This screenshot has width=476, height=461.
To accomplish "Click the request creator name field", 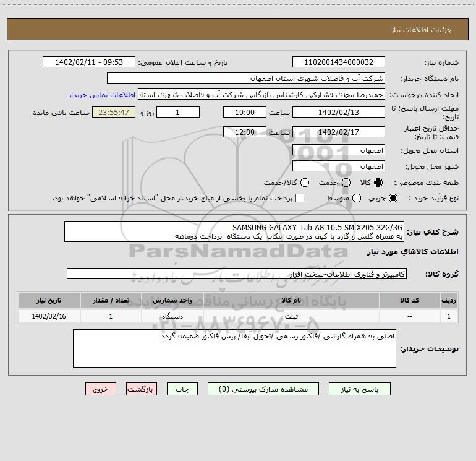I will 261,95.
